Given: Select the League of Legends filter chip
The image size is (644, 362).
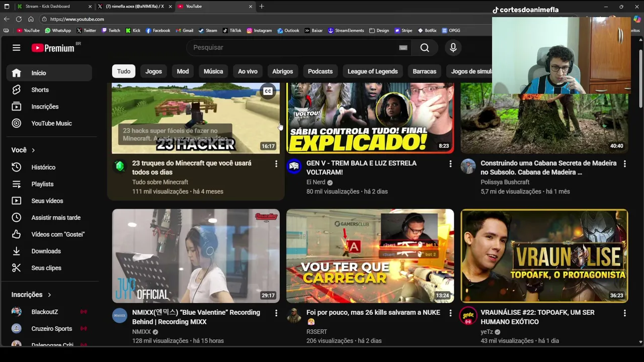Looking at the screenshot, I should pos(372,71).
